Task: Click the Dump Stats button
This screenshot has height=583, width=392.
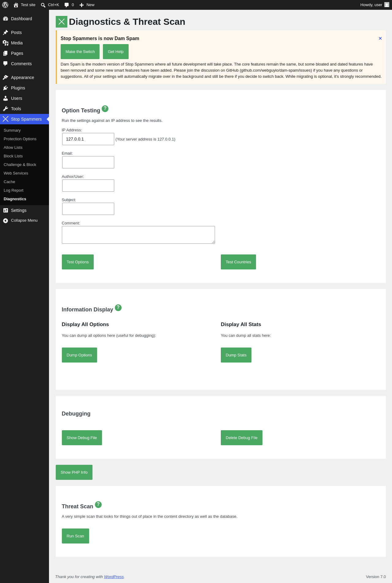Action: (x=236, y=355)
